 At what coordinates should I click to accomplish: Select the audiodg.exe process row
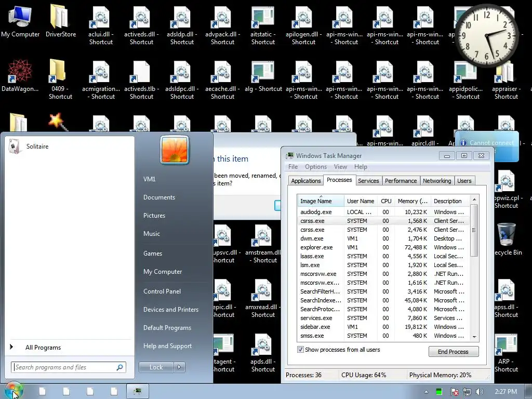pos(383,212)
